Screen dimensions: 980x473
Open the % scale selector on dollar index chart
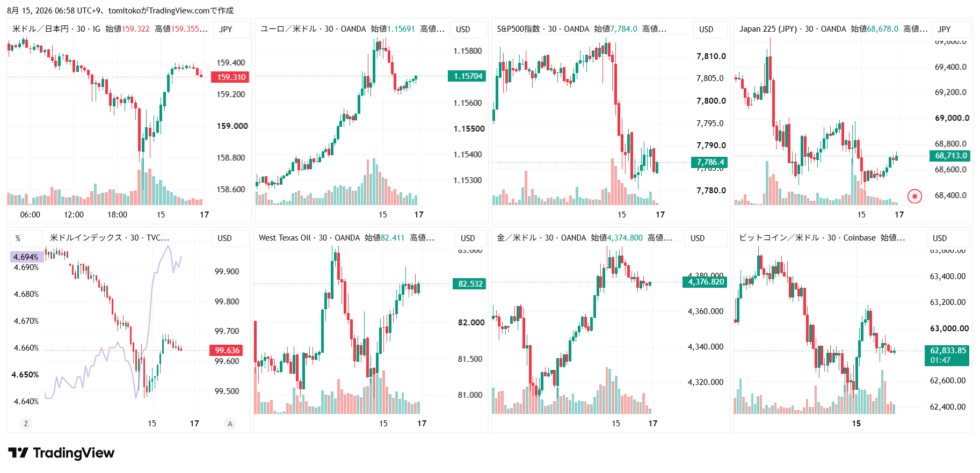pyautogui.click(x=26, y=238)
